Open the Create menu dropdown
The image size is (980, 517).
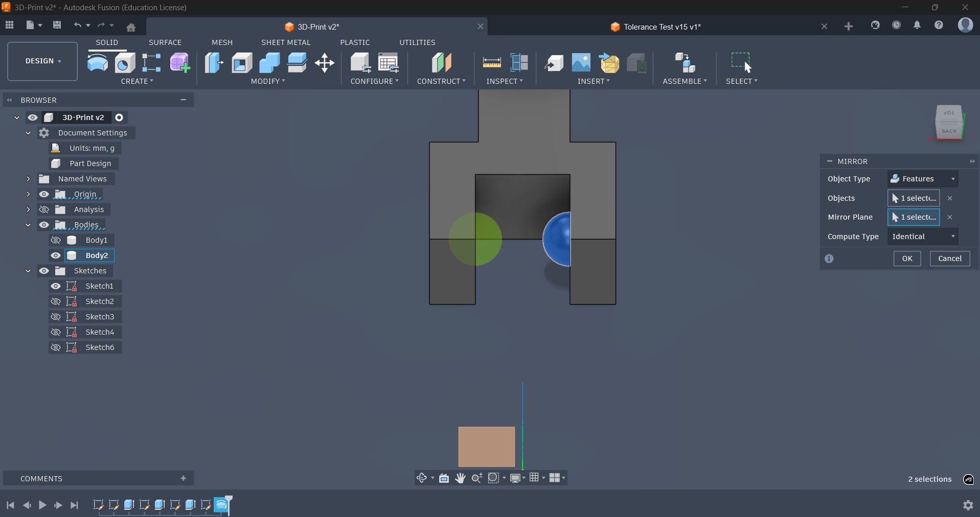(137, 81)
